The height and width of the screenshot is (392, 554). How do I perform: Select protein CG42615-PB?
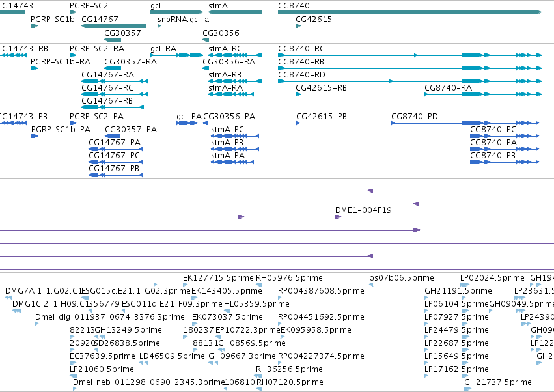(x=298, y=123)
